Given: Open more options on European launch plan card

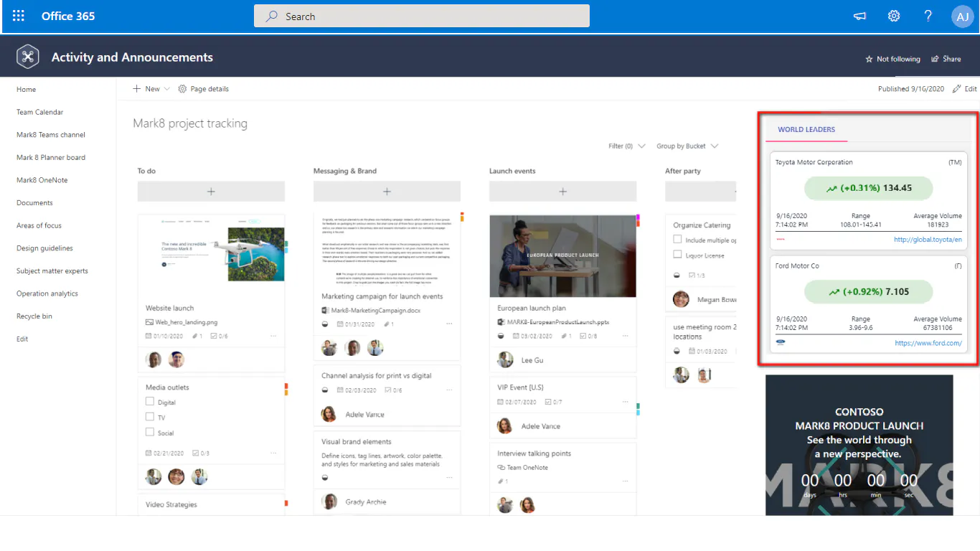Looking at the screenshot, I should tap(625, 336).
